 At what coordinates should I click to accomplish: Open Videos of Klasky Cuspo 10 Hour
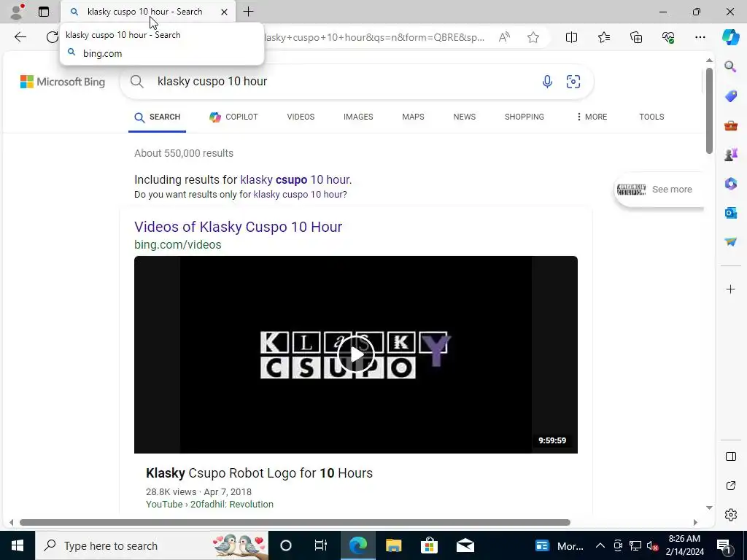(x=239, y=227)
